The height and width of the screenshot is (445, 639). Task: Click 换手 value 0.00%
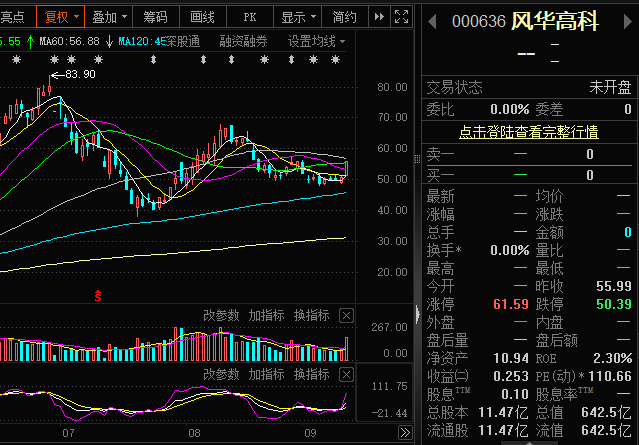[509, 250]
